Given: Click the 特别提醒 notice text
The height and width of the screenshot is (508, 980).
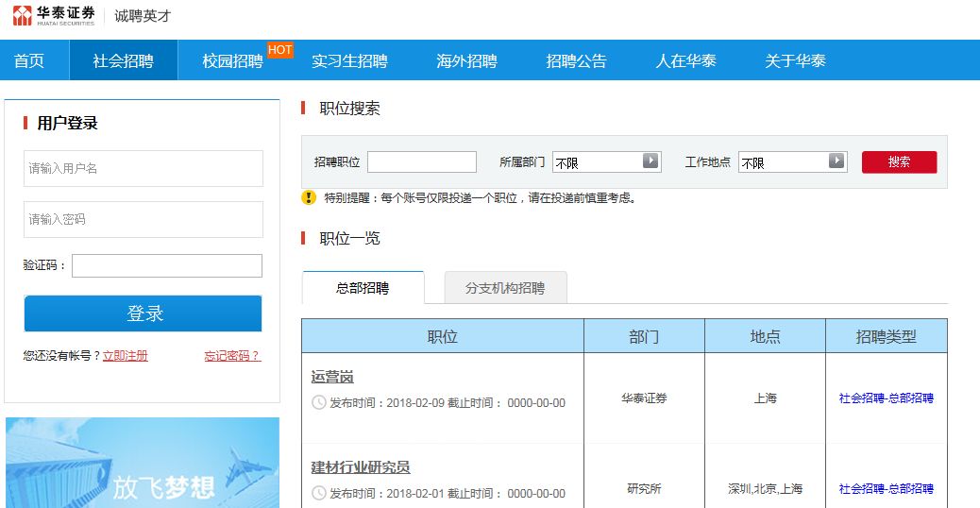Looking at the screenshot, I should point(480,198).
